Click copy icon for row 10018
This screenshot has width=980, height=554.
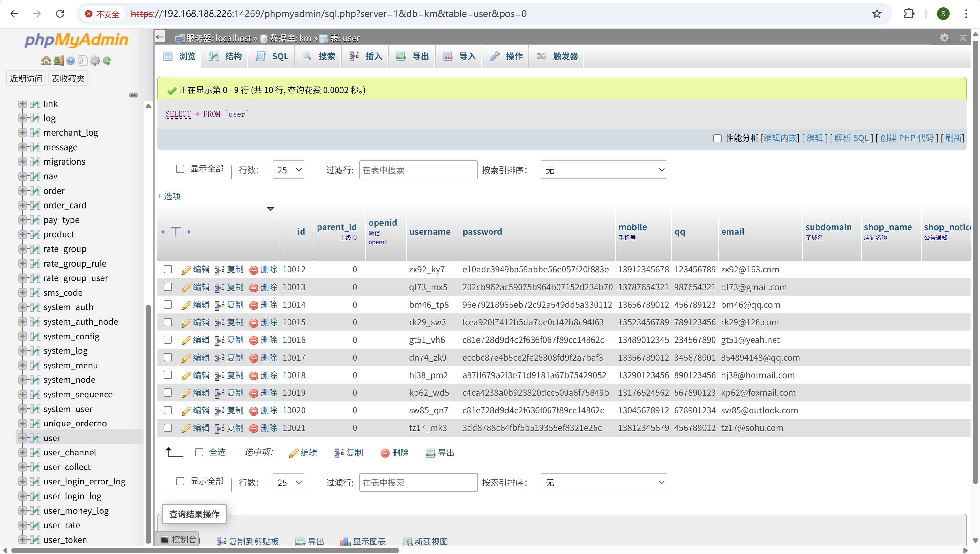pyautogui.click(x=220, y=375)
